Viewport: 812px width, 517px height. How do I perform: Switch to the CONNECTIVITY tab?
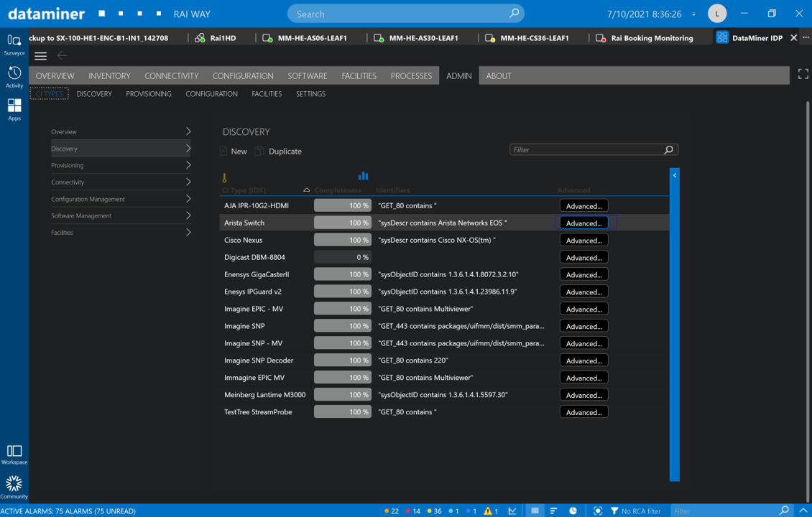(172, 75)
